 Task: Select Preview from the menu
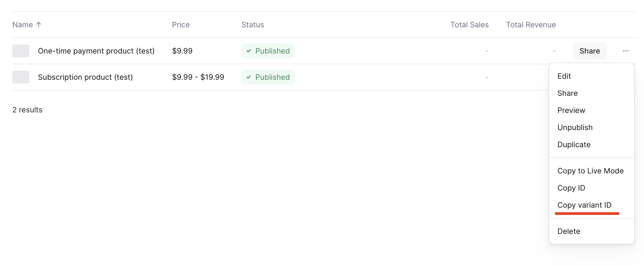pyautogui.click(x=571, y=111)
